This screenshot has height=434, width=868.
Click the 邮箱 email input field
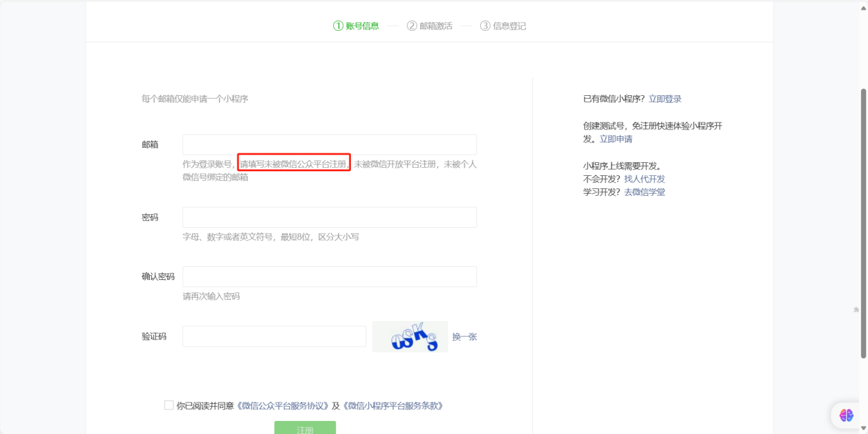click(x=330, y=144)
